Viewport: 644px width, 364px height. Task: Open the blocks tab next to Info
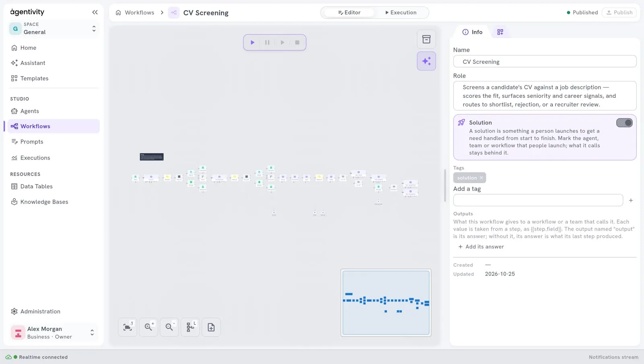pyautogui.click(x=500, y=32)
